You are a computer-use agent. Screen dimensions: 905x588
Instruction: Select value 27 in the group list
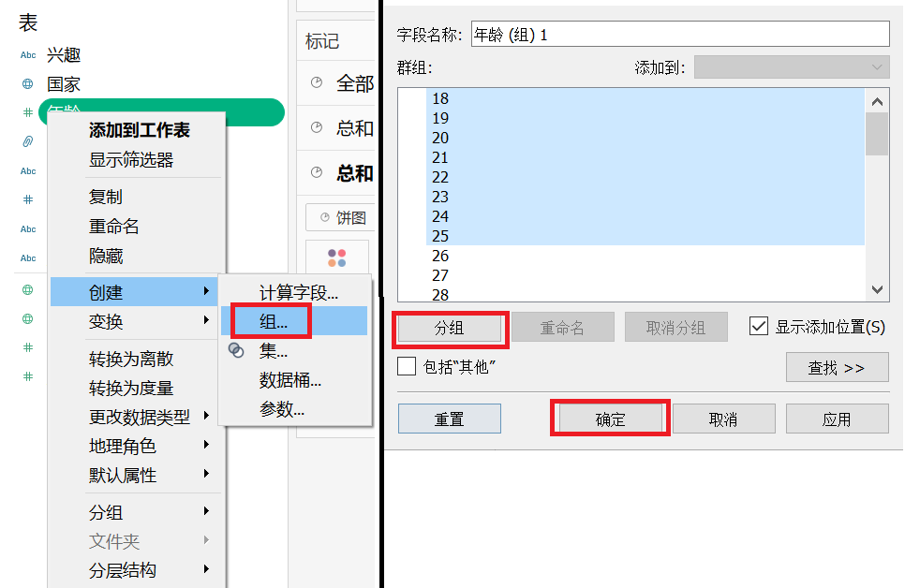pos(645,275)
